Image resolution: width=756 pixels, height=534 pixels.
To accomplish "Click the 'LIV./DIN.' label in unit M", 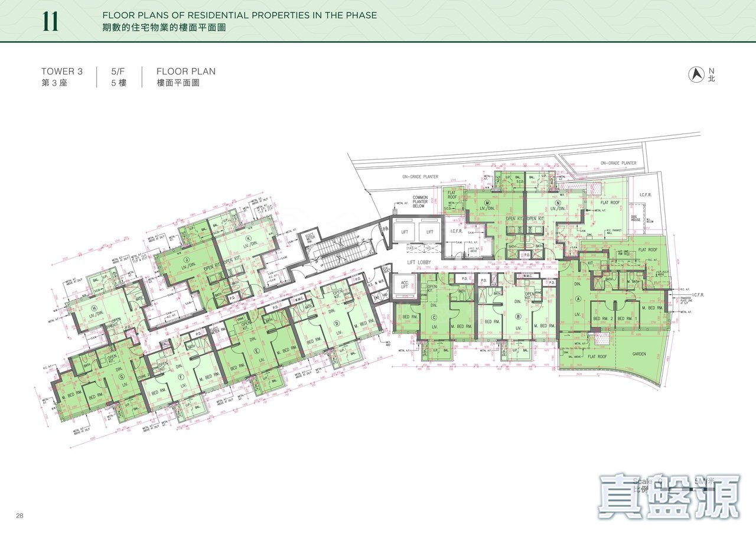I will [x=487, y=209].
